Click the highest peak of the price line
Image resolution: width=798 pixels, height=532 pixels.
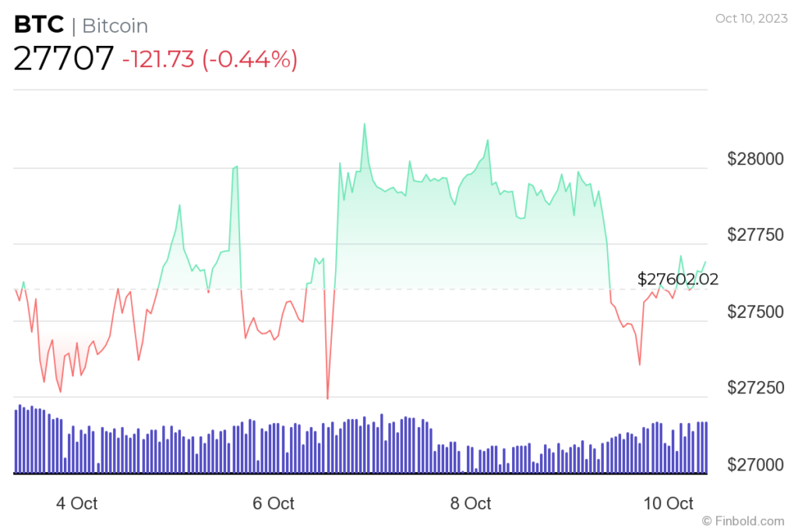pyautogui.click(x=364, y=124)
